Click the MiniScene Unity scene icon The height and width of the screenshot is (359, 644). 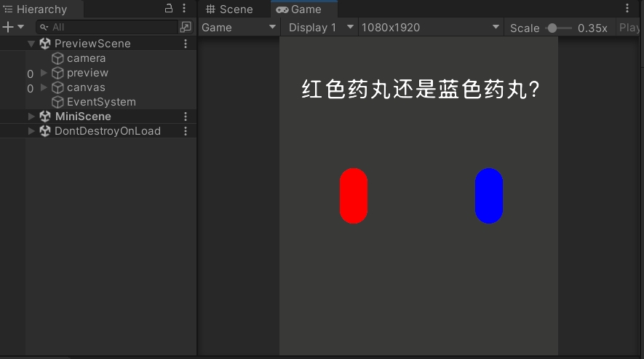coord(45,117)
